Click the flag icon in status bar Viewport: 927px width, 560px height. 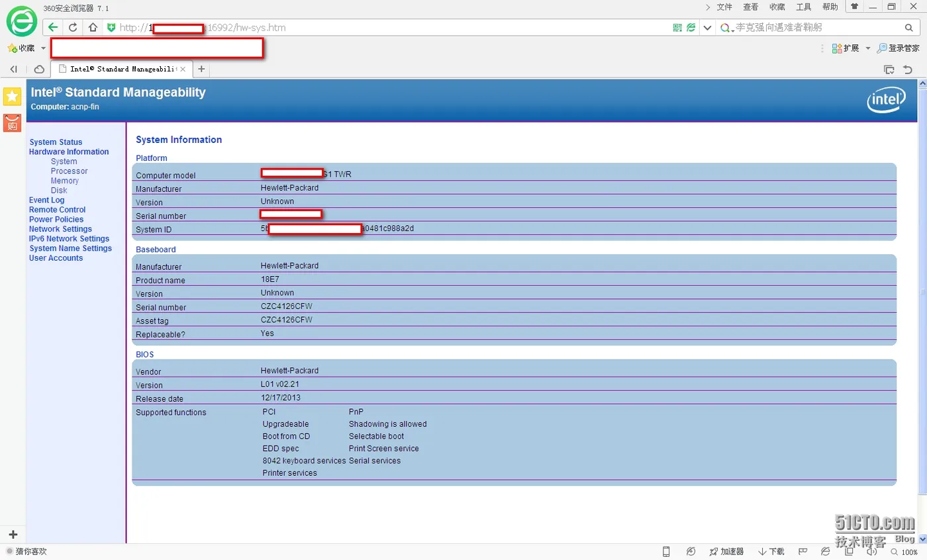coord(803,551)
